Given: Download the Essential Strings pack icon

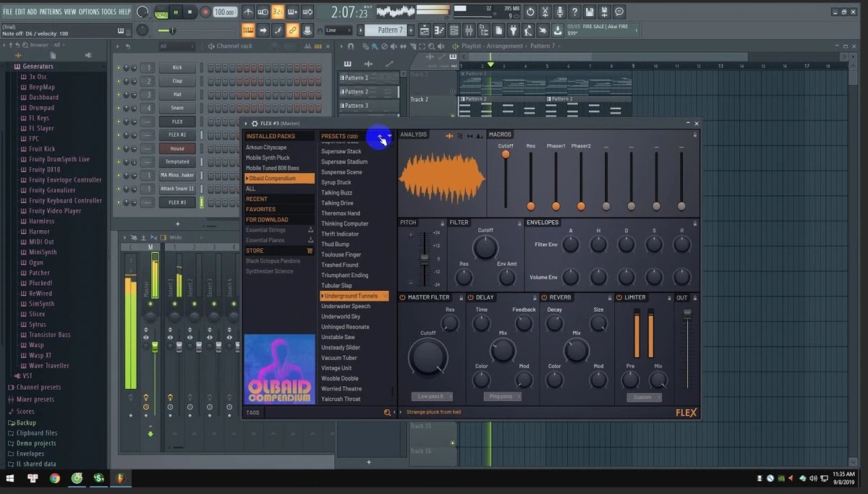Looking at the screenshot, I should (310, 230).
